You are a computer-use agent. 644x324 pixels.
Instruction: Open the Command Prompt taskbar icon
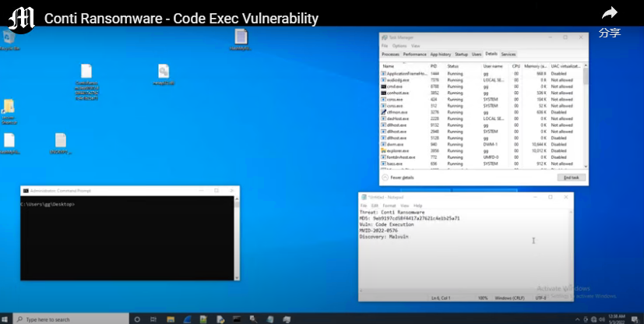(x=237, y=319)
